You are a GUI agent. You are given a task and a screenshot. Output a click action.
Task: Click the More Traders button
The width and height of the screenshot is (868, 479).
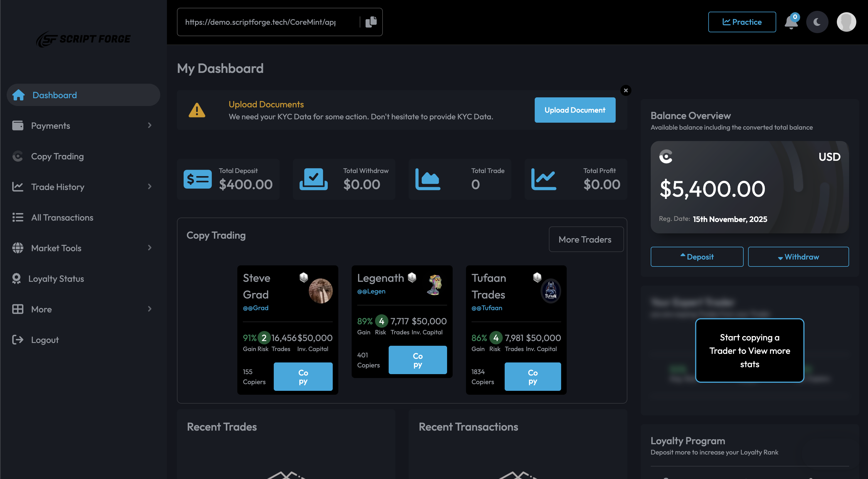(586, 239)
